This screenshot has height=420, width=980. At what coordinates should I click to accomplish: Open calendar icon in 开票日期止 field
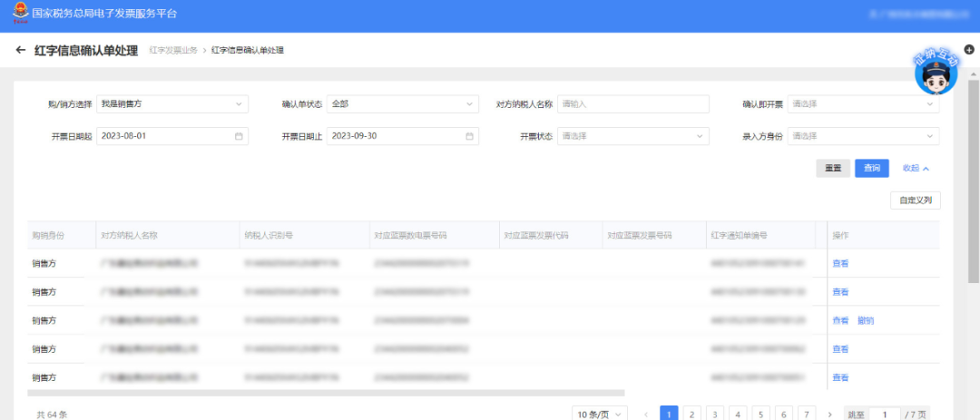pos(469,136)
